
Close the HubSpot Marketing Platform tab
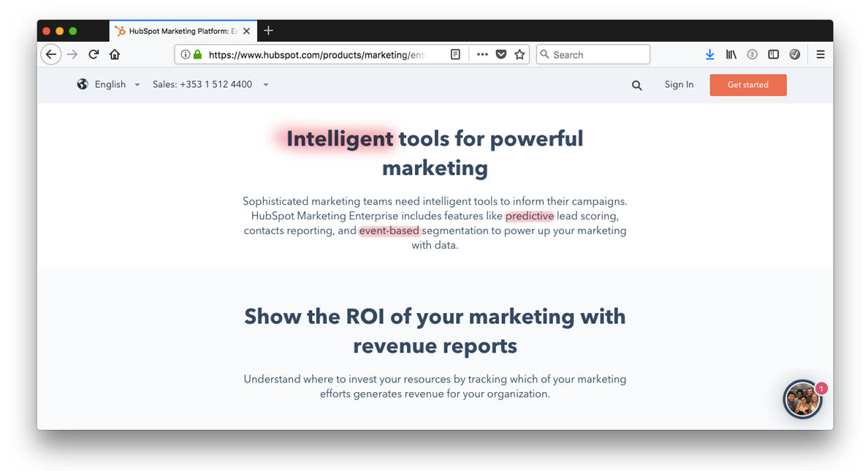pyautogui.click(x=246, y=31)
